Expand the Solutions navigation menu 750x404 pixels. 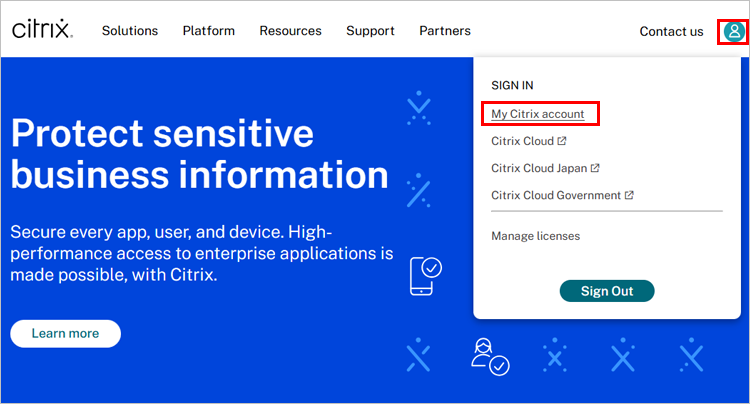pos(130,31)
